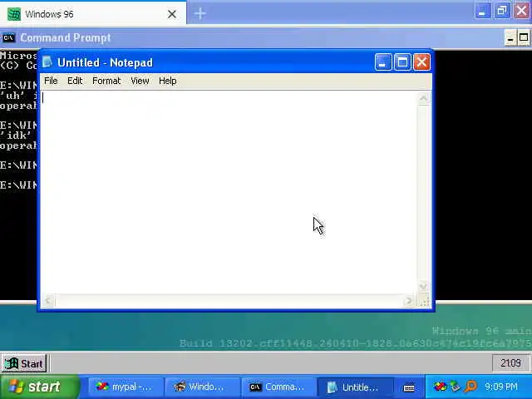Click Notepad horizontal scrollbar left arrow
Image resolution: width=532 pixels, height=399 pixels.
(48, 301)
